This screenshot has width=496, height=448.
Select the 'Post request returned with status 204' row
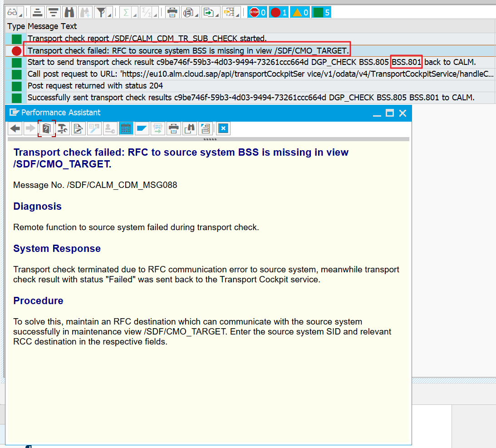tap(95, 86)
